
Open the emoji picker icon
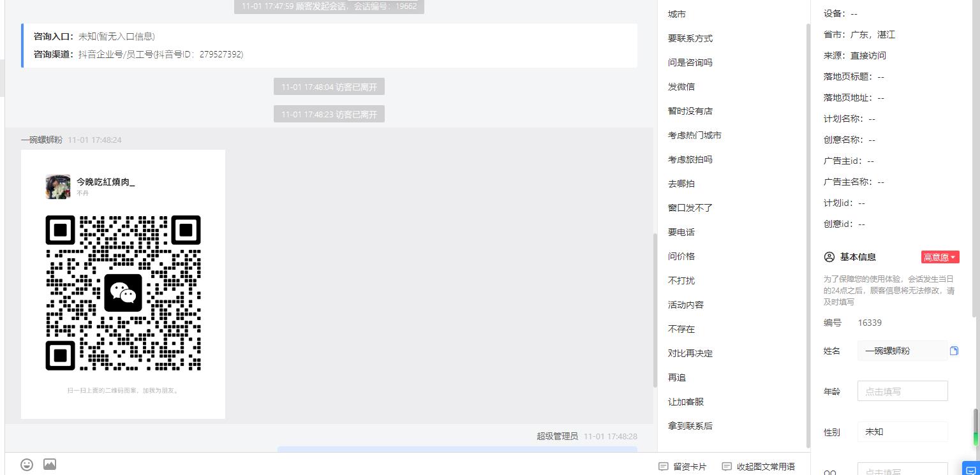27,465
